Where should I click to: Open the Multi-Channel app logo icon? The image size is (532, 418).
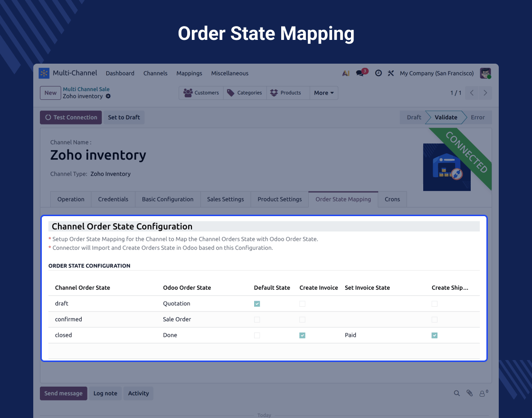[44, 73]
